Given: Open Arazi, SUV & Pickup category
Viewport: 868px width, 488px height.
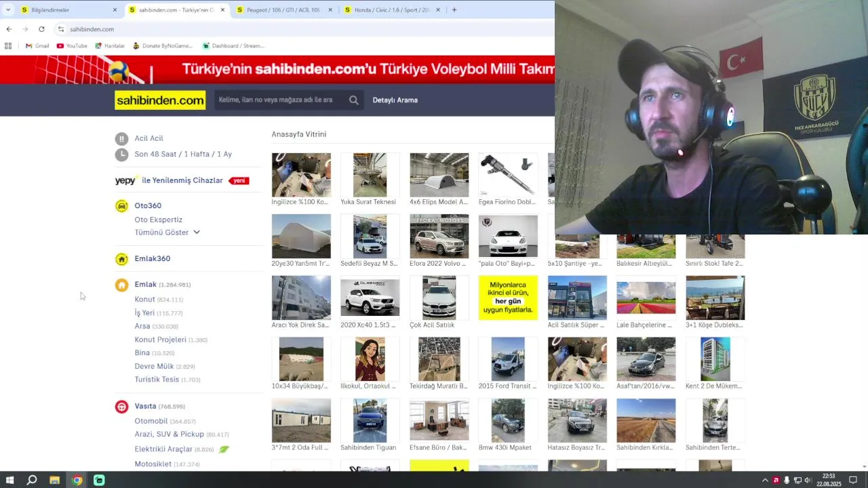Looking at the screenshot, I should click(169, 434).
